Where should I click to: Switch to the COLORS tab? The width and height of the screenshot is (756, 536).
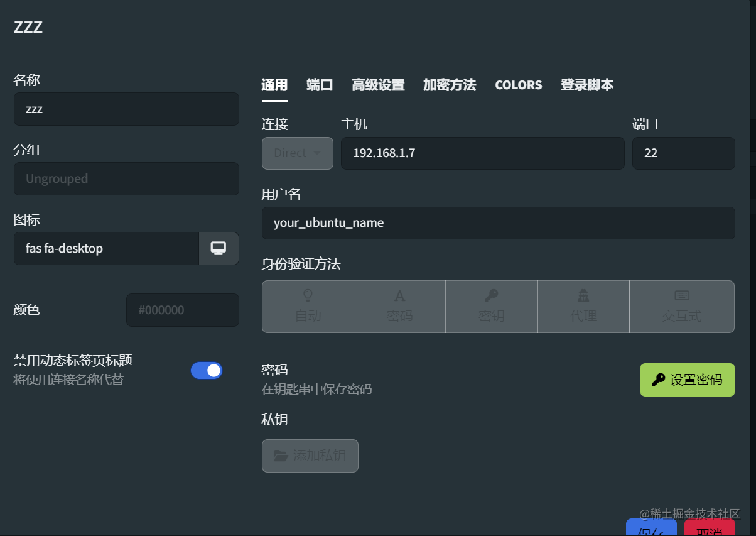[x=518, y=84]
